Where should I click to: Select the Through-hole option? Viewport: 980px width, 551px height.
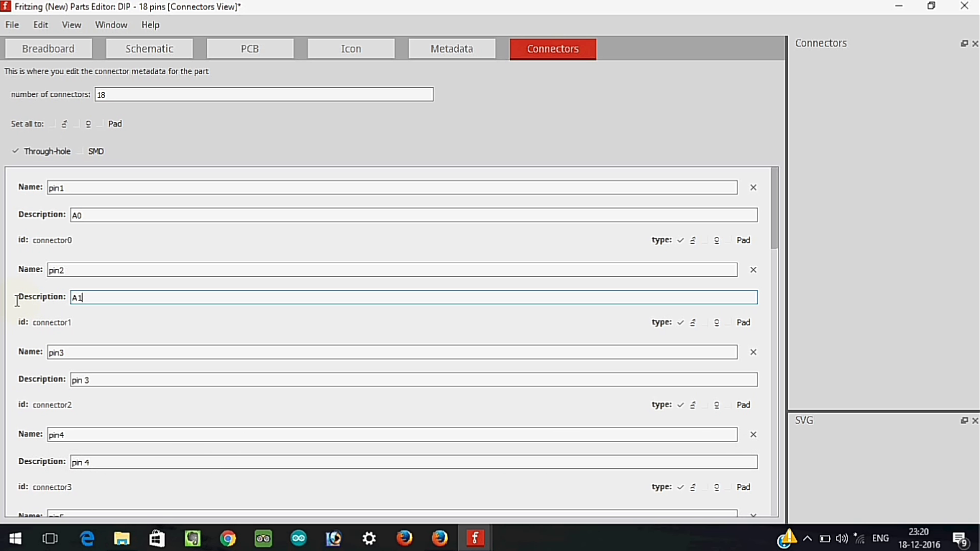pos(41,152)
